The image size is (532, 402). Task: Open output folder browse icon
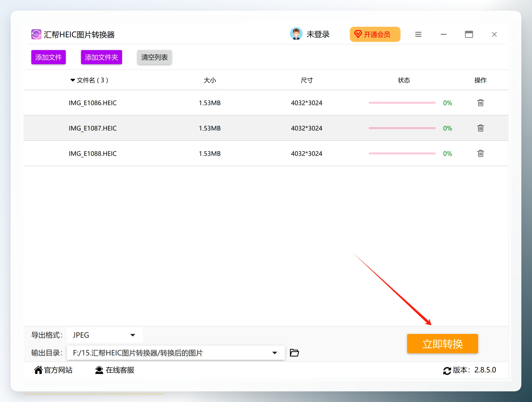tap(294, 352)
